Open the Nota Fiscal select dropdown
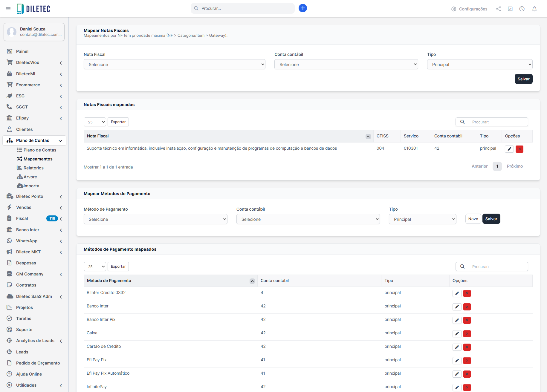Screen dimensions: 547x392 click(x=174, y=65)
